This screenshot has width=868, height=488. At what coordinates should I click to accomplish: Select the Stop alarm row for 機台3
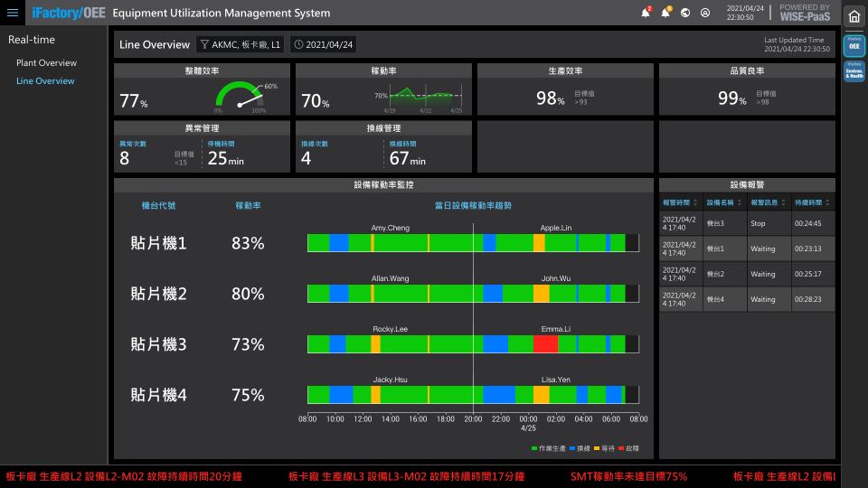click(x=747, y=223)
